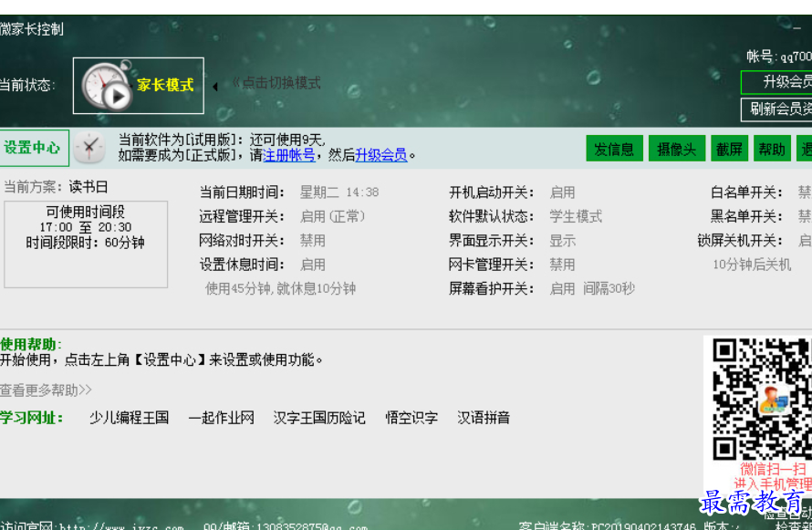Click the 间隔30秒 text
812x530 pixels.
point(609,288)
